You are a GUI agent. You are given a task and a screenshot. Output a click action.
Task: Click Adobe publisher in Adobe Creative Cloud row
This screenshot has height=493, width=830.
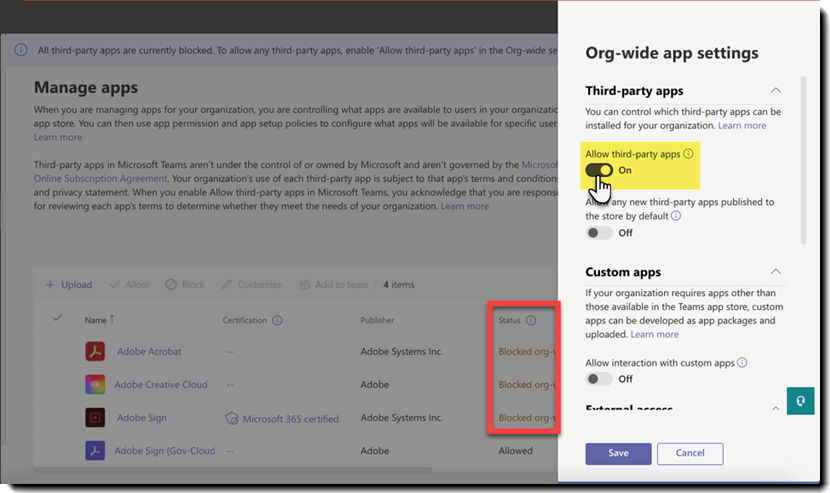[374, 384]
